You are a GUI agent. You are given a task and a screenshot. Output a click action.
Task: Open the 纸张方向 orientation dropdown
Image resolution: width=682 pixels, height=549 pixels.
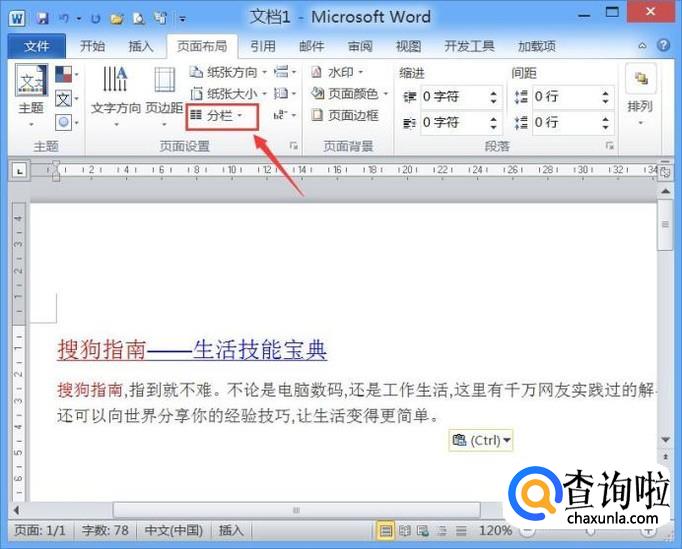228,72
